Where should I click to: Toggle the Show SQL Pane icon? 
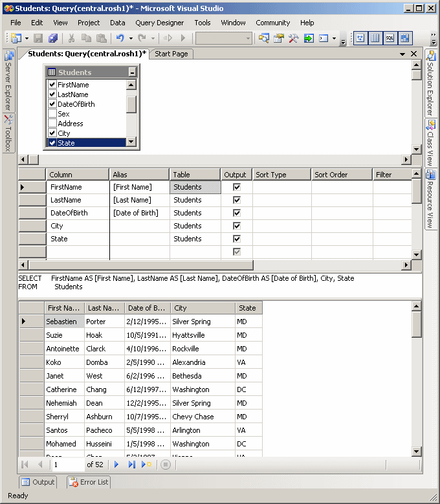[390, 38]
